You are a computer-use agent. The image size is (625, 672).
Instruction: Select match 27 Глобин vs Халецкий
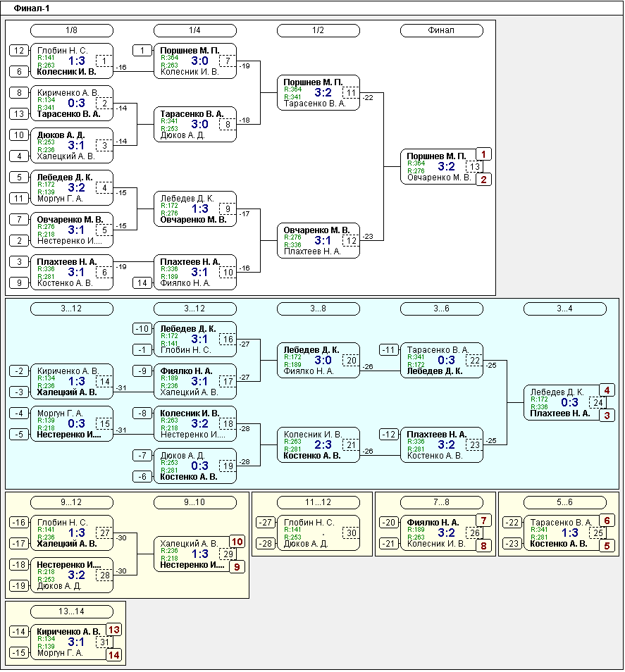(x=72, y=533)
